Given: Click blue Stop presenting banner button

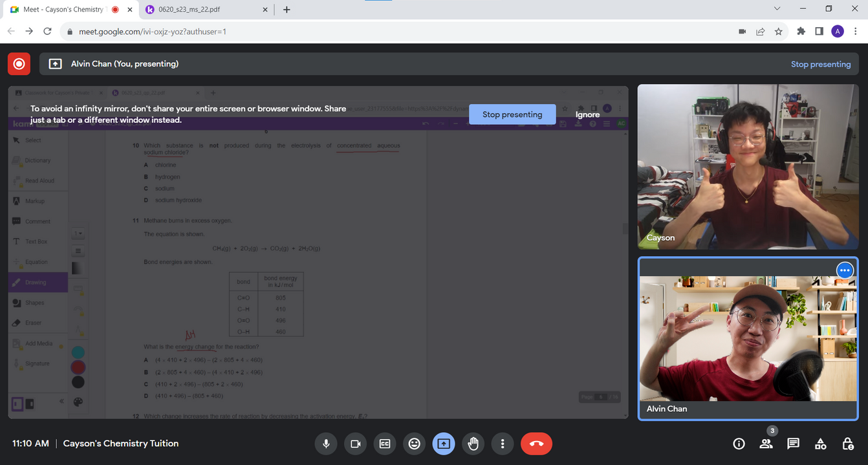Looking at the screenshot, I should (512, 114).
